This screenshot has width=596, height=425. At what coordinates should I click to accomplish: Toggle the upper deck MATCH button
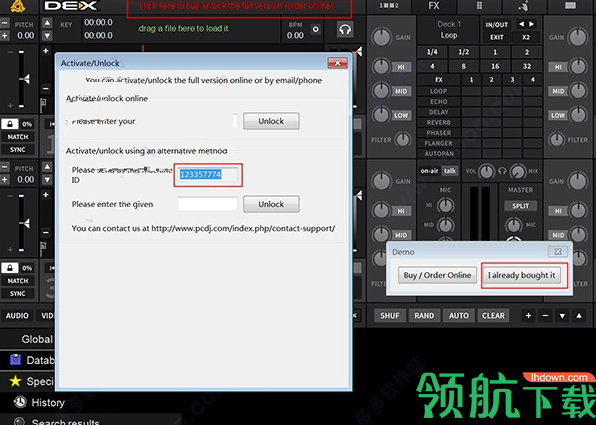click(17, 137)
